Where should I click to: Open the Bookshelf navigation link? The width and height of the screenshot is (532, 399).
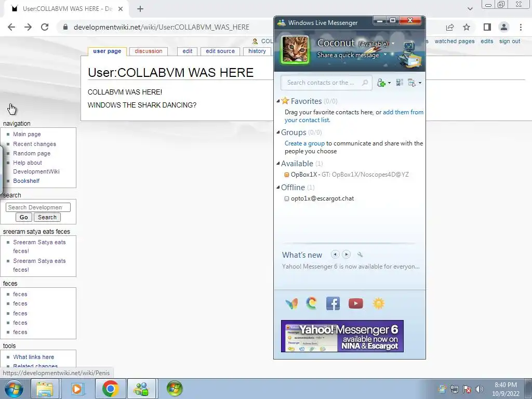click(26, 181)
